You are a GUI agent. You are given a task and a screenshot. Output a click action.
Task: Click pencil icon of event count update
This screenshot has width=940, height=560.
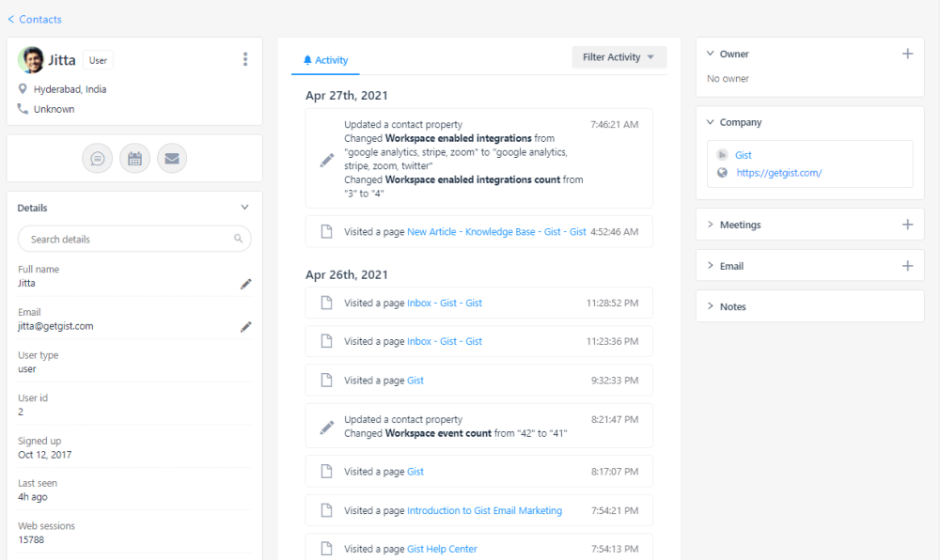click(327, 427)
